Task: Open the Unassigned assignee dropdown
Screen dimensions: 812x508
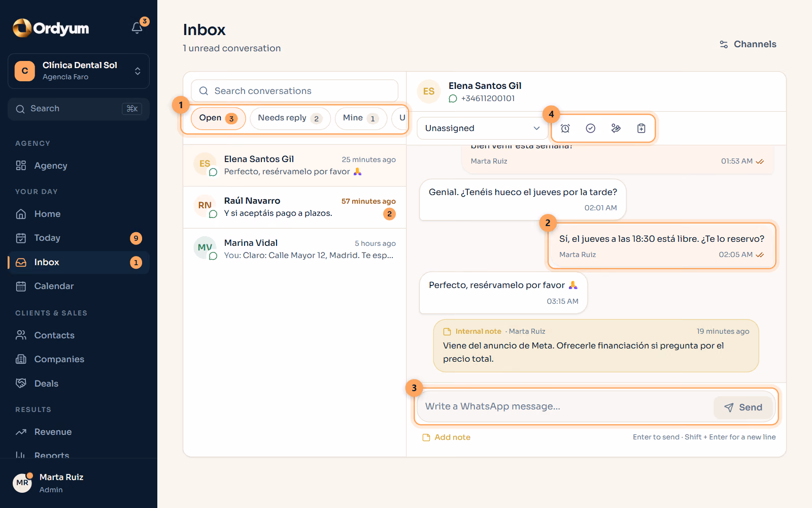Action: 483,129
